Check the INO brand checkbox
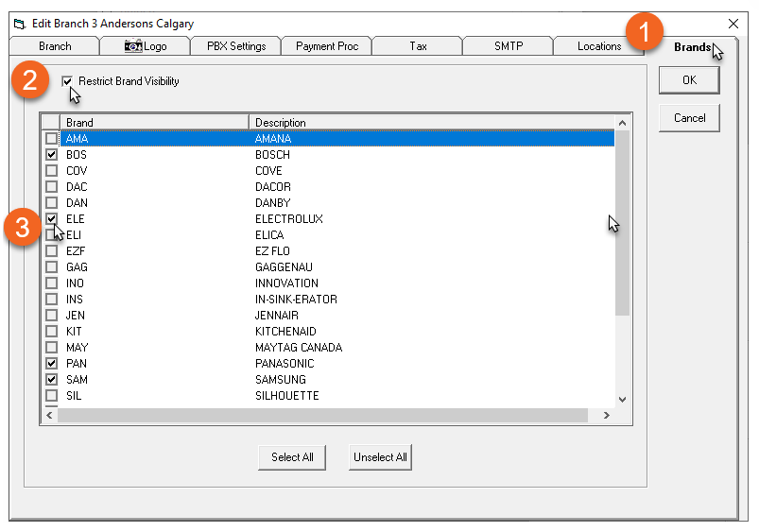The image size is (759, 532). 51,283
